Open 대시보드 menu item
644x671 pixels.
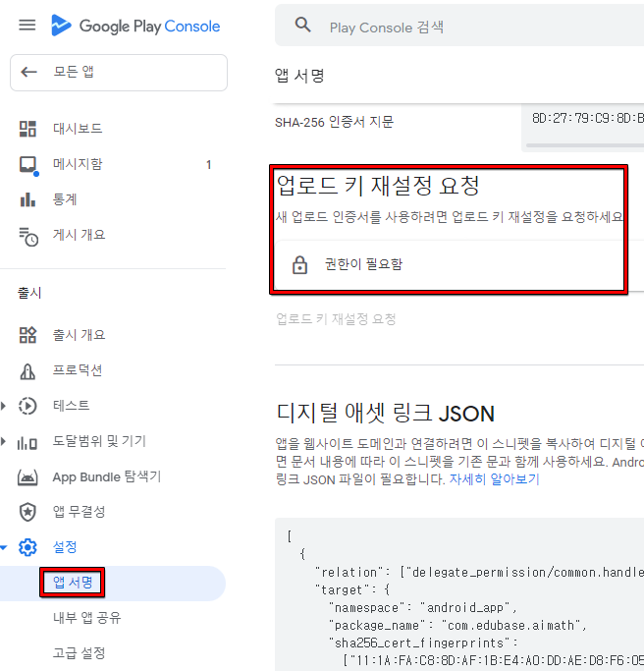[x=78, y=129]
